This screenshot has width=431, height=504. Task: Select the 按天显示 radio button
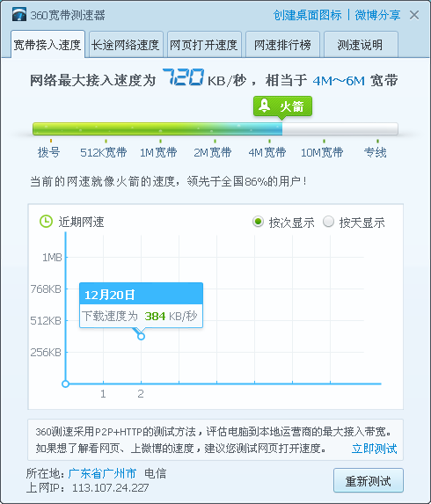pos(328,222)
